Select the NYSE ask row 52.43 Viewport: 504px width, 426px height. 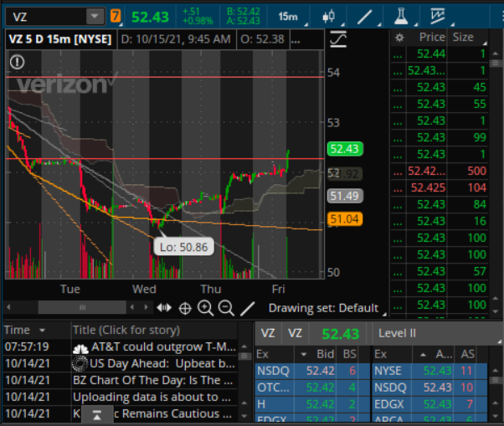point(430,371)
